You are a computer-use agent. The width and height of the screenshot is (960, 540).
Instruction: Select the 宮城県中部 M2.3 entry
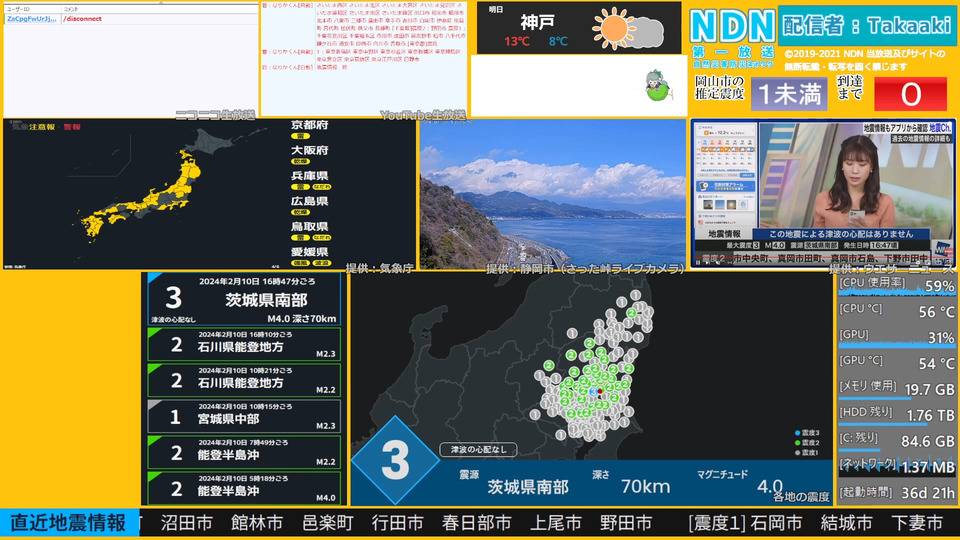click(x=244, y=416)
